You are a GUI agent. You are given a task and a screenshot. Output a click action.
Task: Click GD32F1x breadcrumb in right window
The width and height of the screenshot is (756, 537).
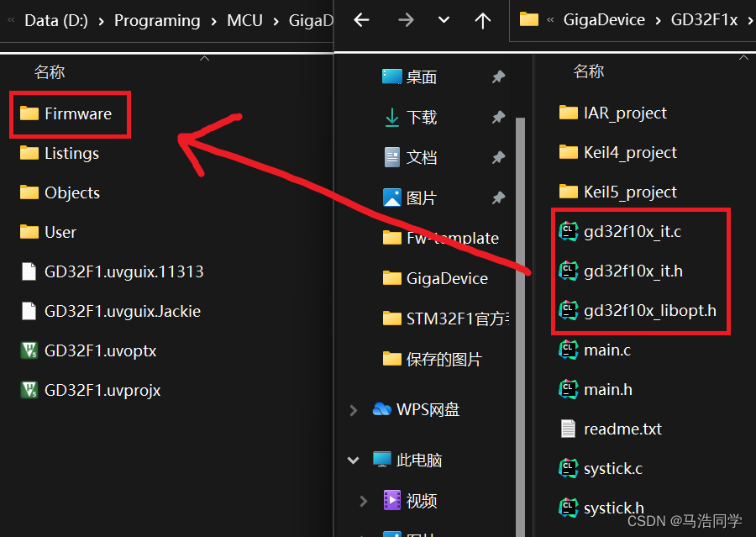click(x=704, y=20)
